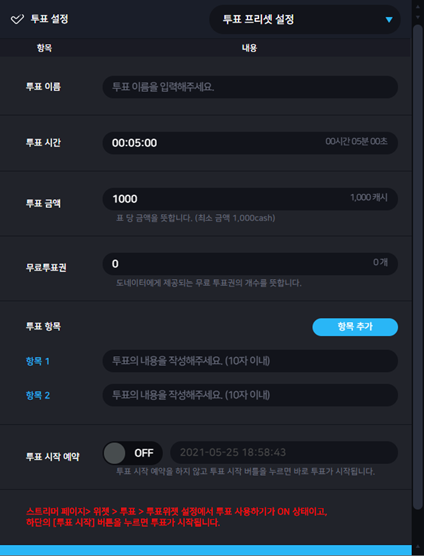This screenshot has height=556, width=424.
Task: Click the reservation date 2021-05-25 field
Action: click(284, 452)
